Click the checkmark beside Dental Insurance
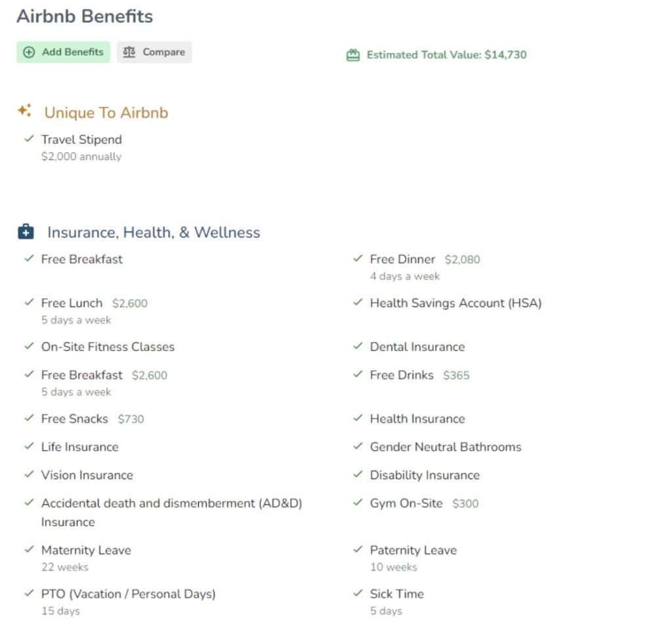This screenshot has height=626, width=672. click(x=358, y=346)
